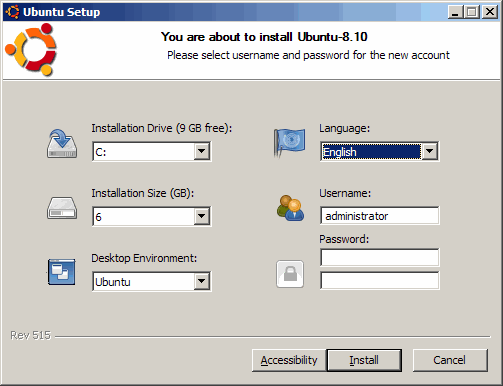Click the 'Installation Drive (9 GB free):' label
The image size is (503, 386).
pos(162,128)
